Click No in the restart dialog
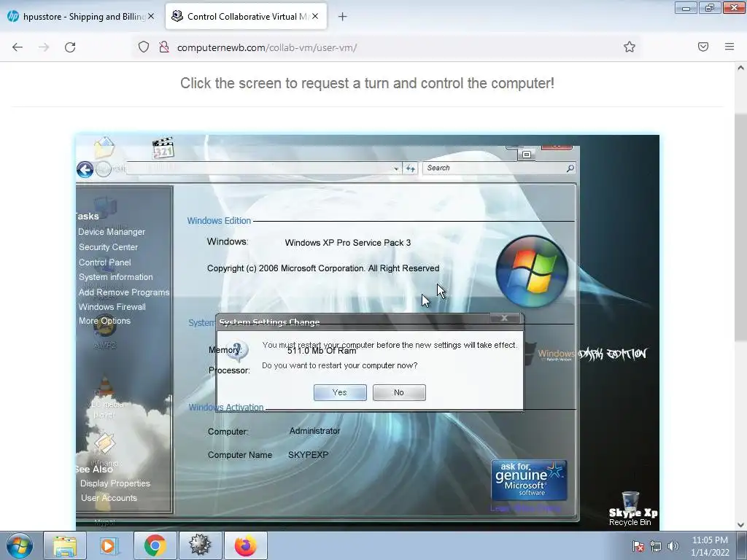The image size is (747, 560). tap(399, 392)
